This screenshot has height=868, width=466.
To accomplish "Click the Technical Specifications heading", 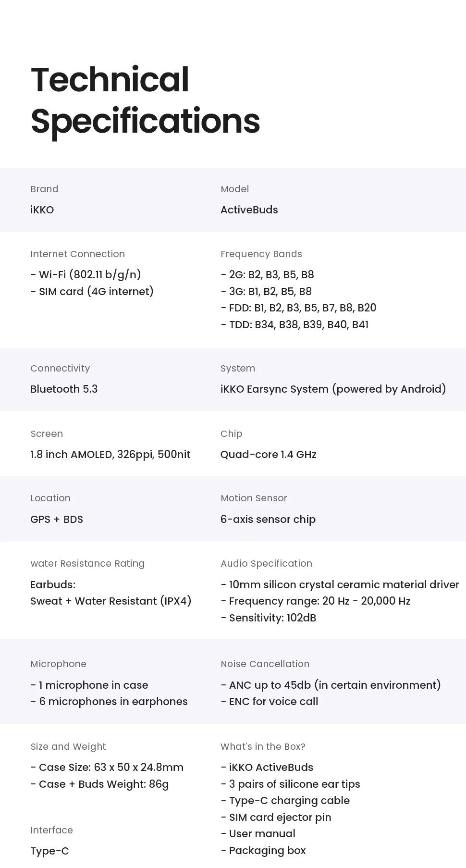I will 145,100.
